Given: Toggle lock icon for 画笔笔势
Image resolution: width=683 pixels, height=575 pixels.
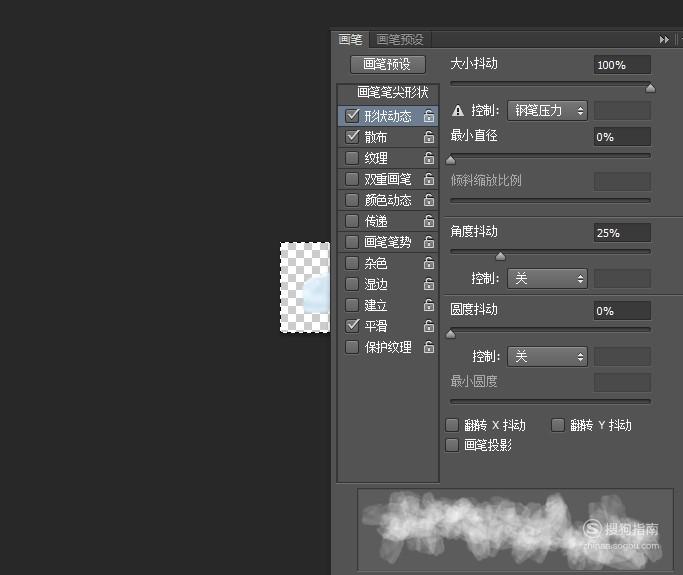Looking at the screenshot, I should point(429,242).
